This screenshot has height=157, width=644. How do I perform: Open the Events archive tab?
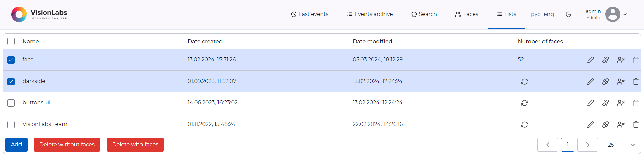click(370, 14)
